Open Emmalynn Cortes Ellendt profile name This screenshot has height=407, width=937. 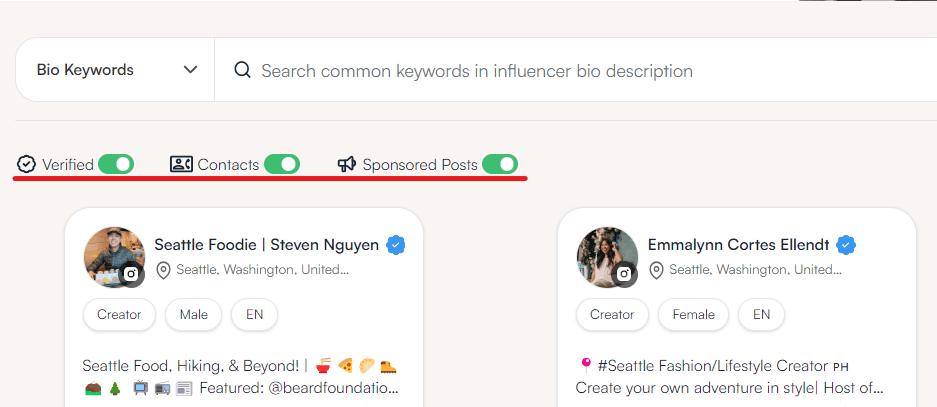739,245
